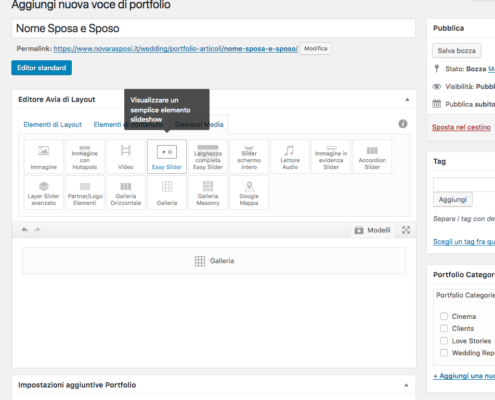Insert the Video element
This screenshot has height=400, width=495.
[126, 157]
